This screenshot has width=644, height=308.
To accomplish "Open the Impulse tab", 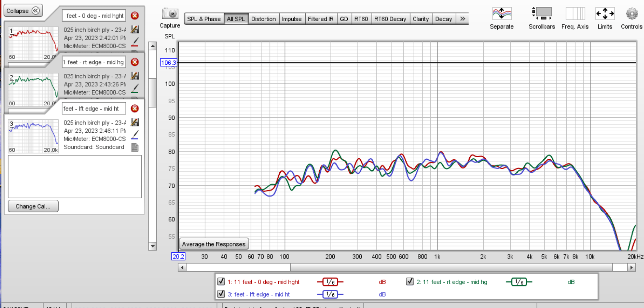I will tap(292, 19).
